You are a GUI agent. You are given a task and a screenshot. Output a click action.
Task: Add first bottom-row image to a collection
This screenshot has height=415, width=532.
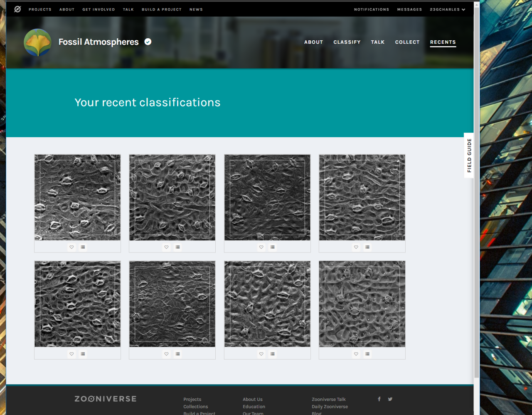[83, 354]
